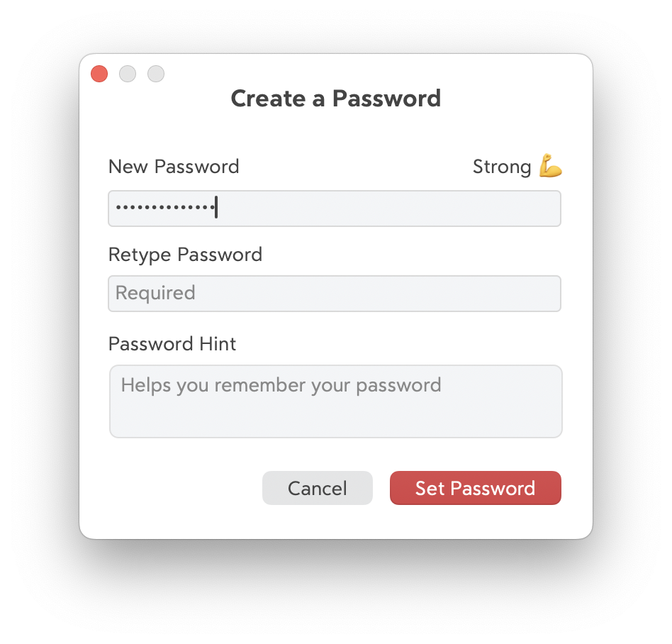The width and height of the screenshot is (672, 644).
Task: Click the Retype Password label
Action: pyautogui.click(x=185, y=255)
